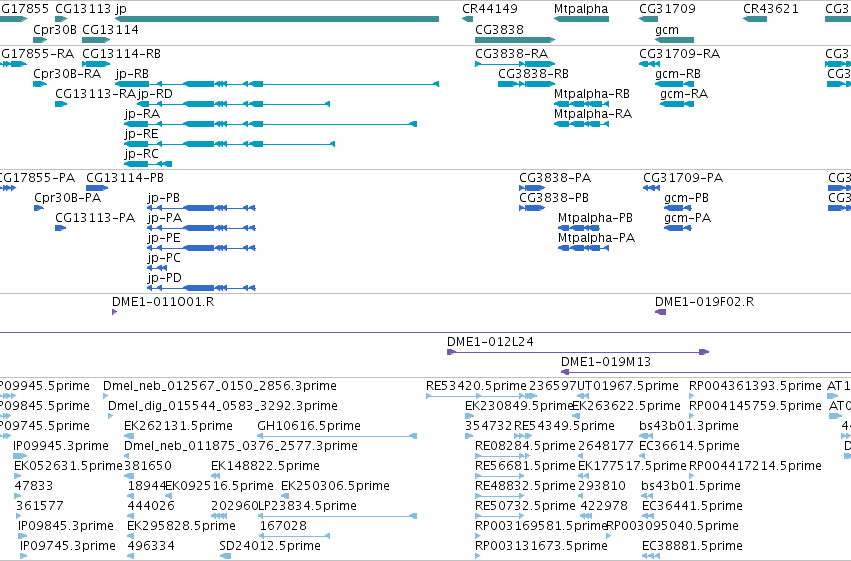
Task: Click the gcm-RA transcript label
Action: tap(684, 94)
